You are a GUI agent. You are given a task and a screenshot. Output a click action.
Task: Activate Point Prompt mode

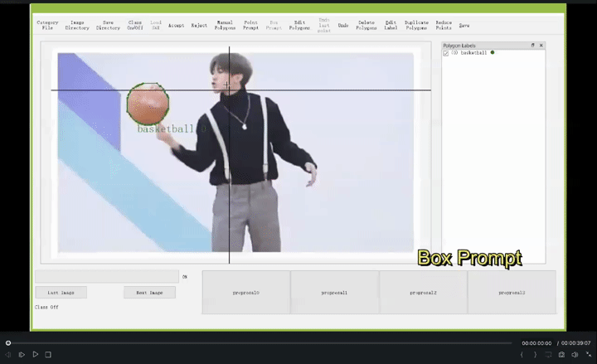point(250,25)
